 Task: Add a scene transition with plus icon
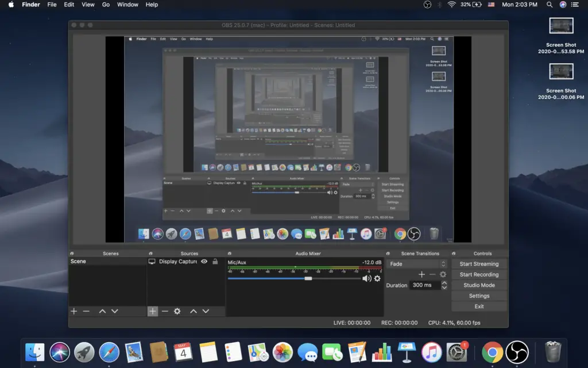tap(422, 274)
